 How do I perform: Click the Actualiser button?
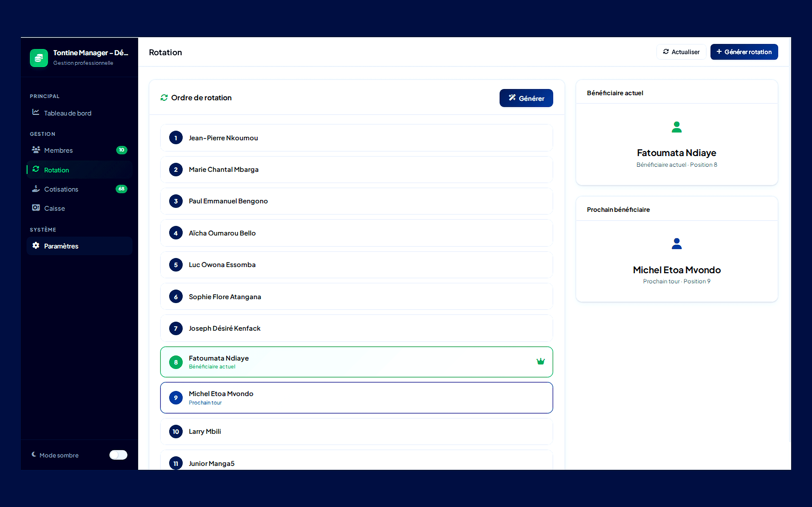681,52
